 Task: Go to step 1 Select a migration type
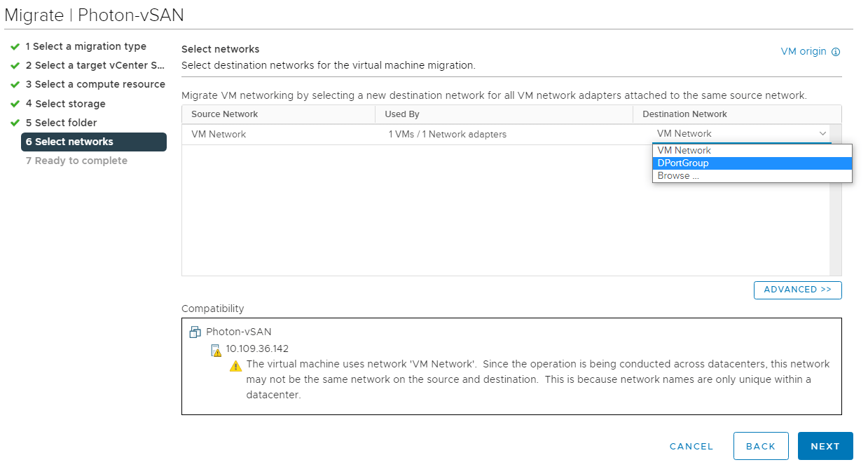pos(85,46)
